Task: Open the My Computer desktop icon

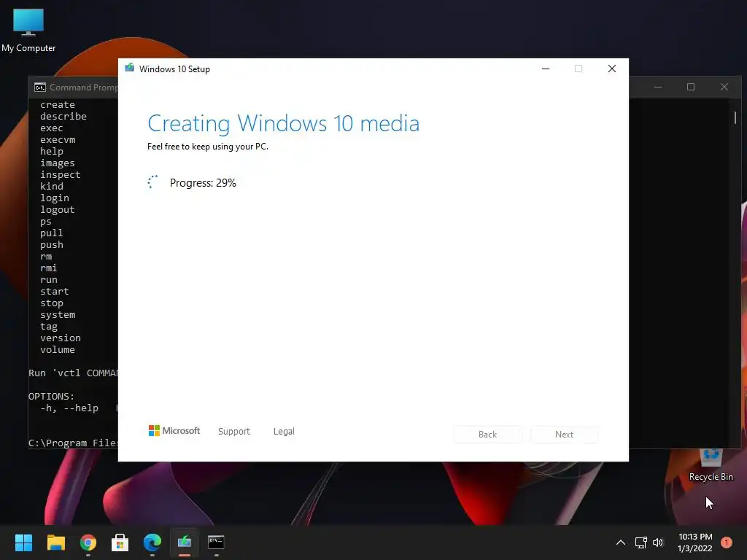Action: point(28,30)
